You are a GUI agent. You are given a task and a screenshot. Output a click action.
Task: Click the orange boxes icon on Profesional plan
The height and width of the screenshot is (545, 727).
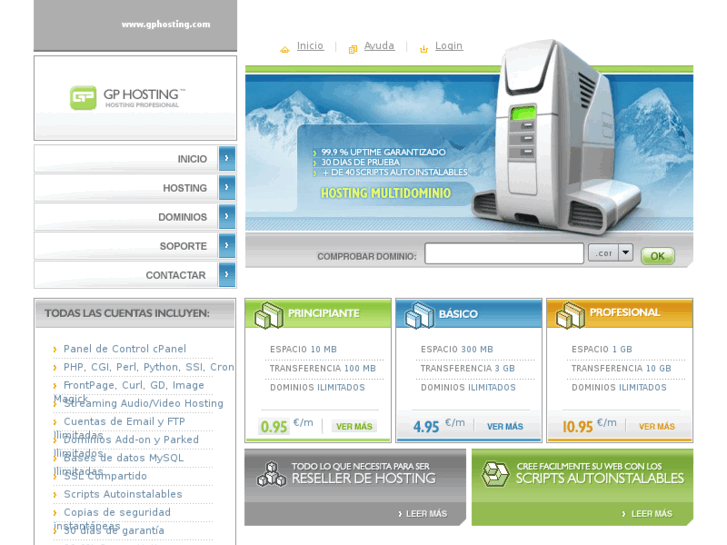[570, 315]
